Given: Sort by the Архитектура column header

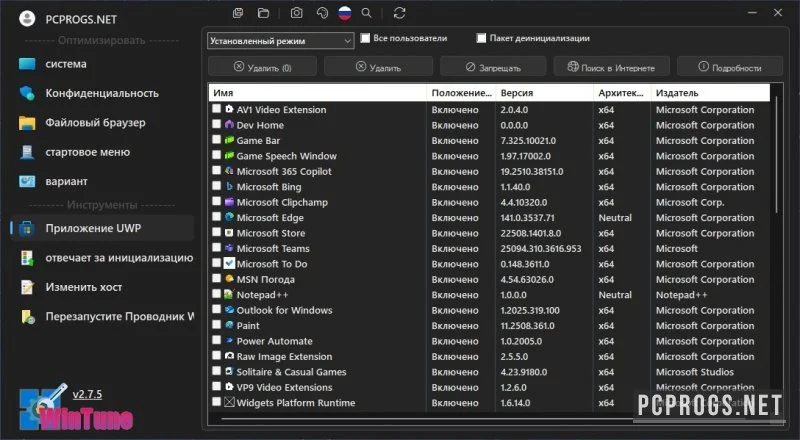Looking at the screenshot, I should pyautogui.click(x=622, y=93).
